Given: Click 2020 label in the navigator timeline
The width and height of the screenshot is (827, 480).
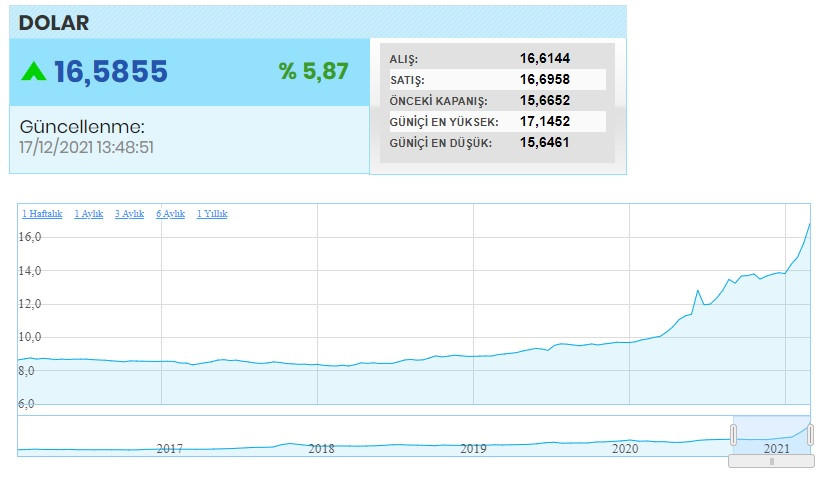Looking at the screenshot, I should click(625, 448).
